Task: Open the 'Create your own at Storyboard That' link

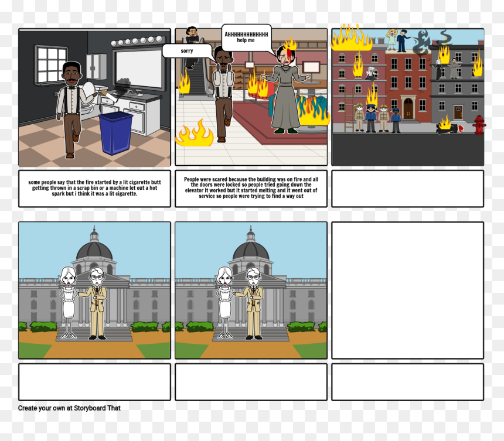Action: pos(69,408)
